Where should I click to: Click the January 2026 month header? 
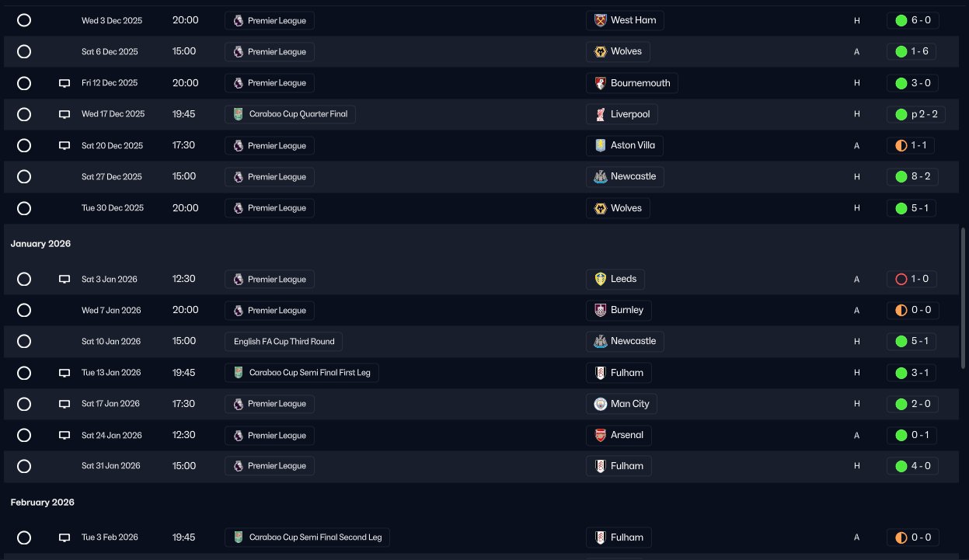click(x=40, y=244)
